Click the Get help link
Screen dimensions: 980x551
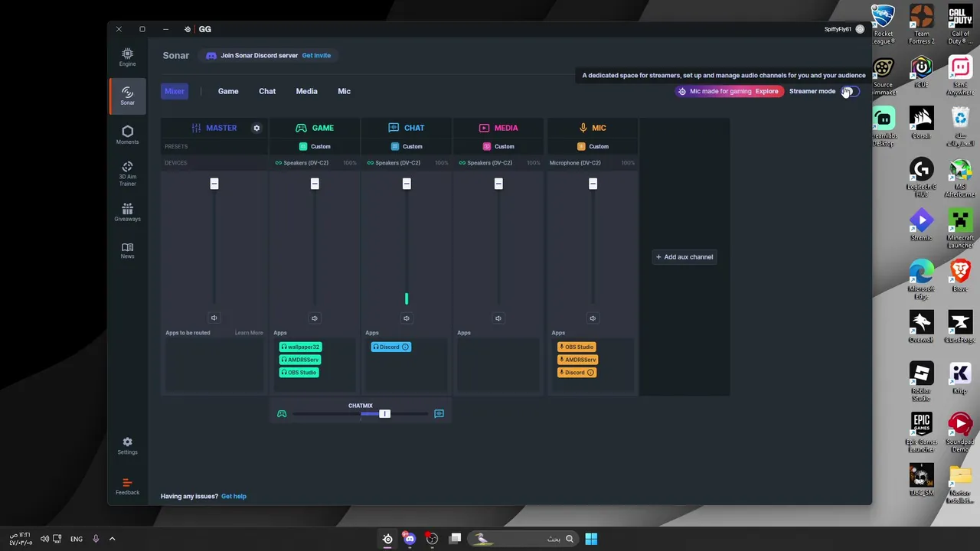(234, 497)
